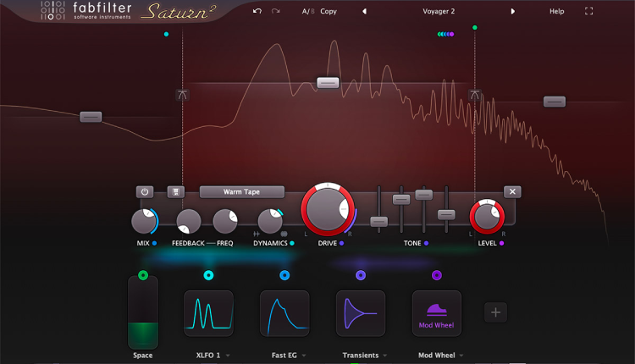Click the undo arrow icon
Screen dimensions: 635x364
click(257, 12)
